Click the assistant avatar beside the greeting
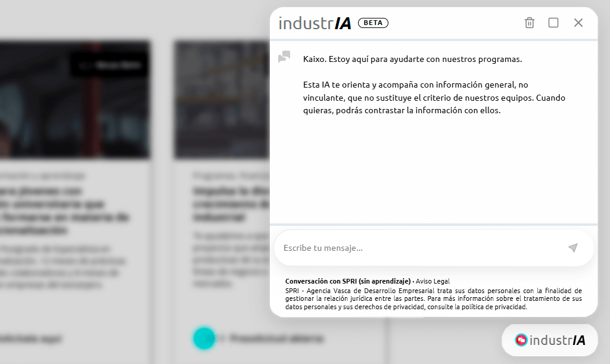610x364 pixels. pyautogui.click(x=284, y=57)
